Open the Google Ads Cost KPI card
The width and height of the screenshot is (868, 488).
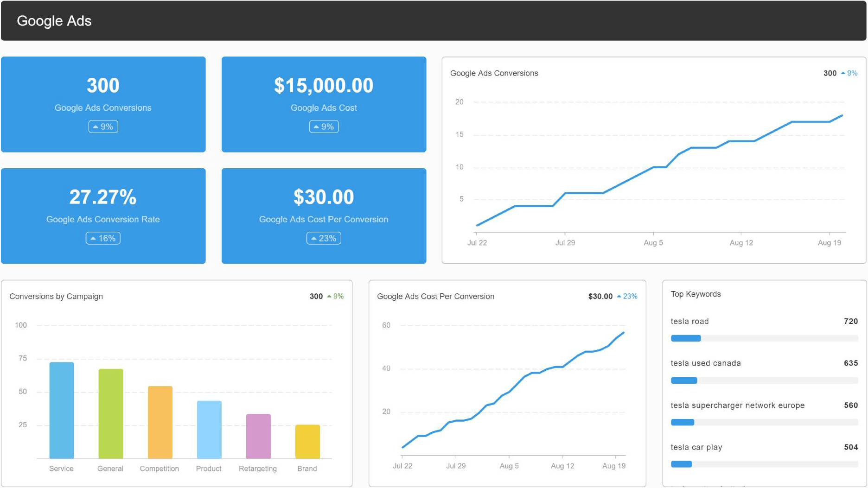tap(324, 104)
